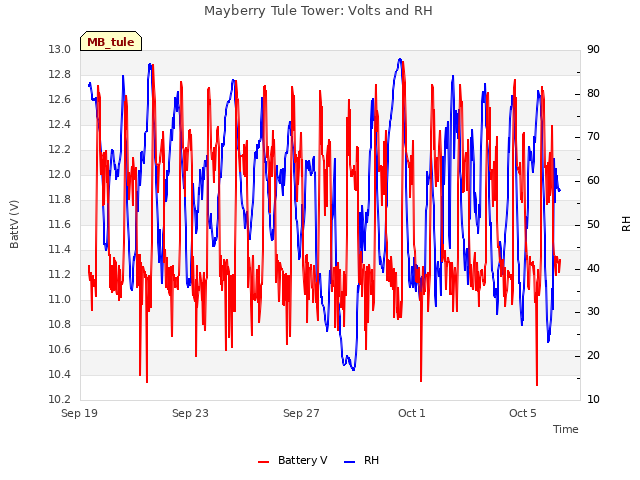This screenshot has width=640, height=480.
Task: Click the '20' right axis tick value
Action: (x=593, y=356)
